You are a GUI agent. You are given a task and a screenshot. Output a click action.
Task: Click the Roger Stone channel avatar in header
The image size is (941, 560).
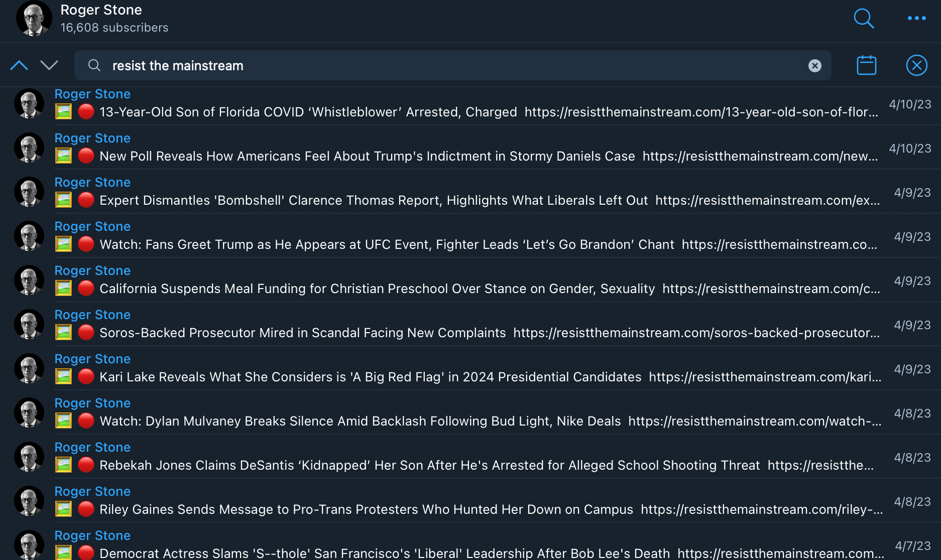point(34,19)
